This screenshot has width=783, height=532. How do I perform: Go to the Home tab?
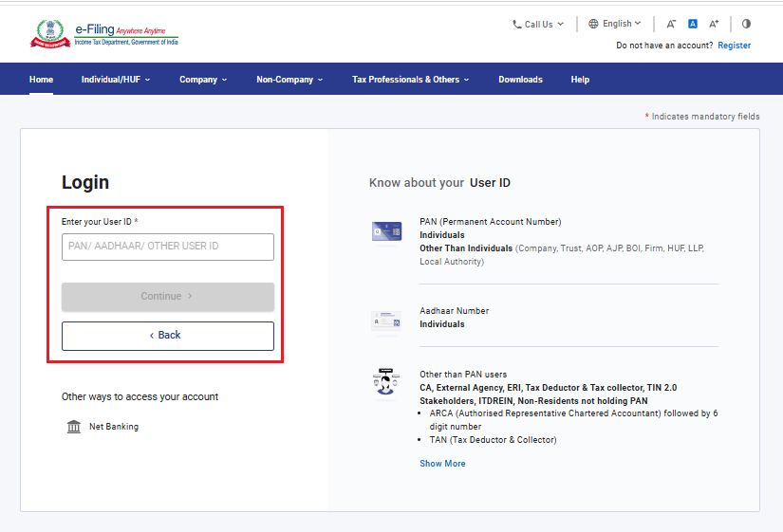pyautogui.click(x=41, y=80)
